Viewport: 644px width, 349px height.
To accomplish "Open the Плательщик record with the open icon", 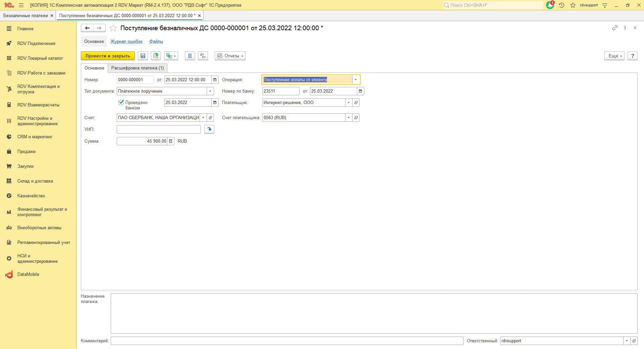I will [x=356, y=103].
